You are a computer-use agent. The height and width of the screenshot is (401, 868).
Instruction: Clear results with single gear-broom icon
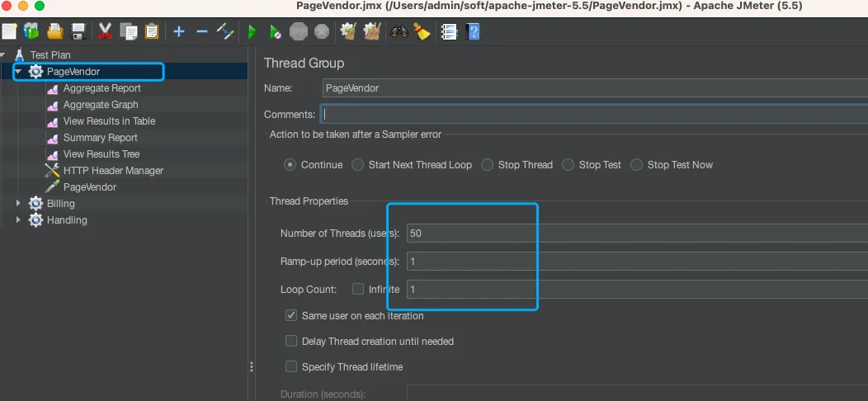pos(348,31)
